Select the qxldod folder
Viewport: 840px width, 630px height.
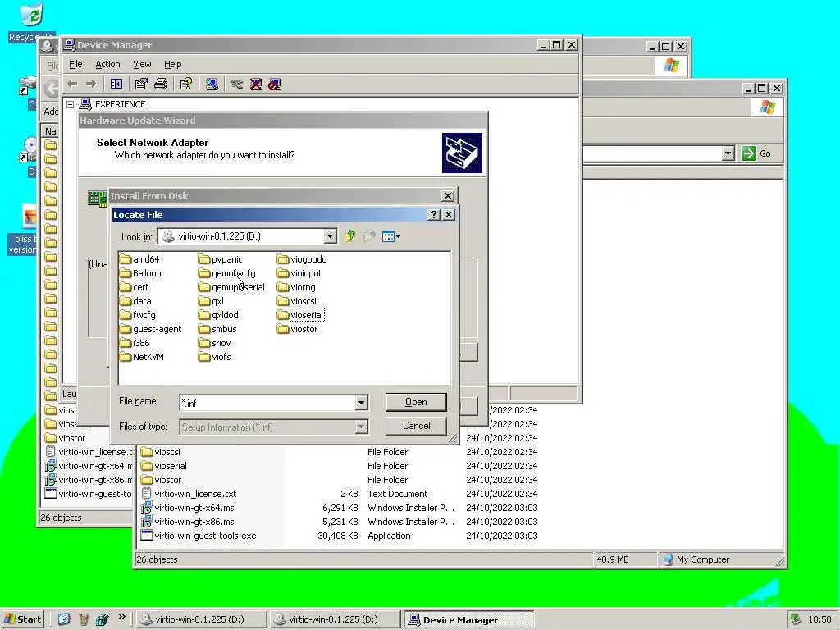(218, 315)
